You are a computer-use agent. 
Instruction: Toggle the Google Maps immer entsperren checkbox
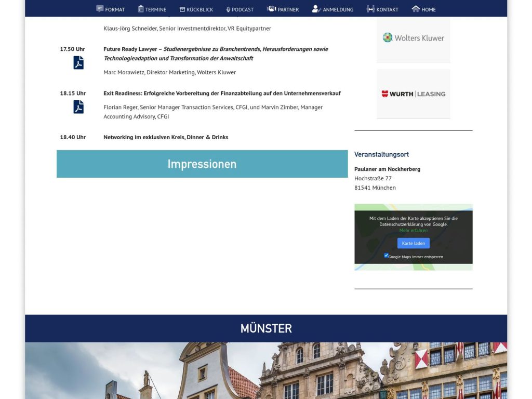[x=385, y=255]
